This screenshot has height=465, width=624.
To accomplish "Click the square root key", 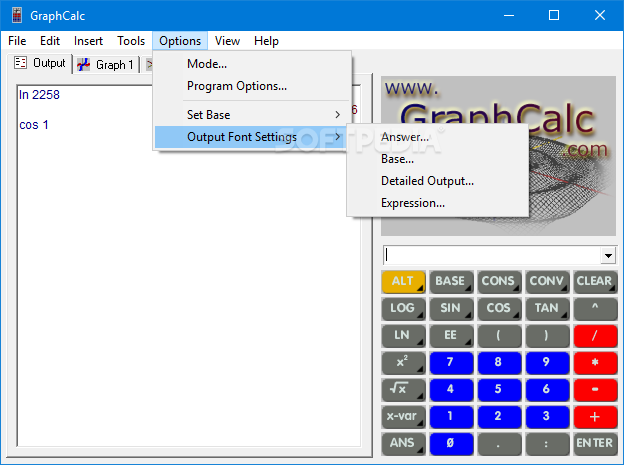I will [x=403, y=389].
